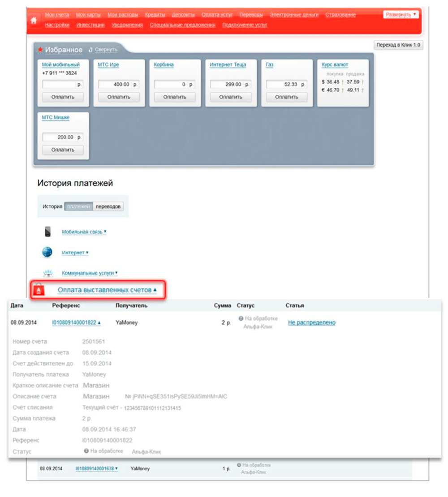This screenshot has width=448, height=497.
Task: Pay МТС Ире with Оплатить
Action: point(119,97)
